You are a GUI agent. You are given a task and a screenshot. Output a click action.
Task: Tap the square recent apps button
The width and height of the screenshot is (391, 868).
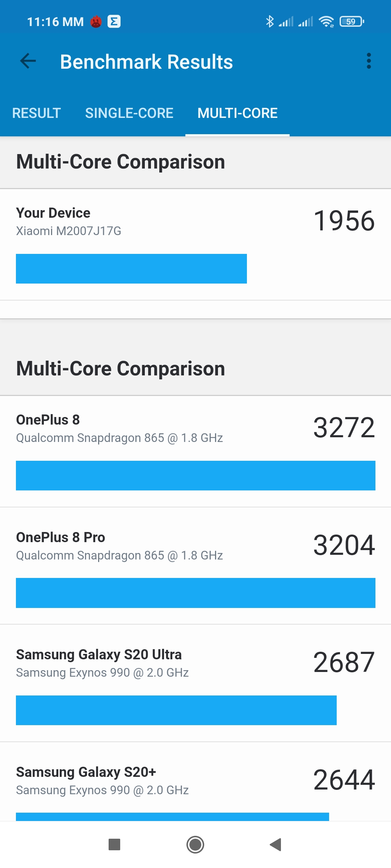click(x=114, y=844)
